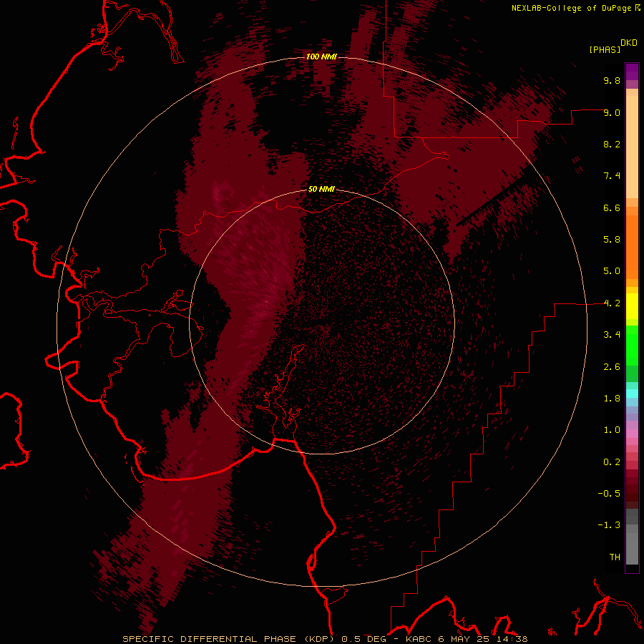
Task: Click the NEXLAB-College of DuPage watermark text
Action: tap(571, 8)
